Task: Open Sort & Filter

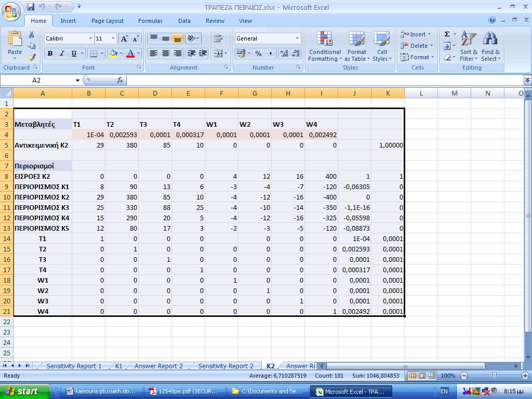Action: 469,46
